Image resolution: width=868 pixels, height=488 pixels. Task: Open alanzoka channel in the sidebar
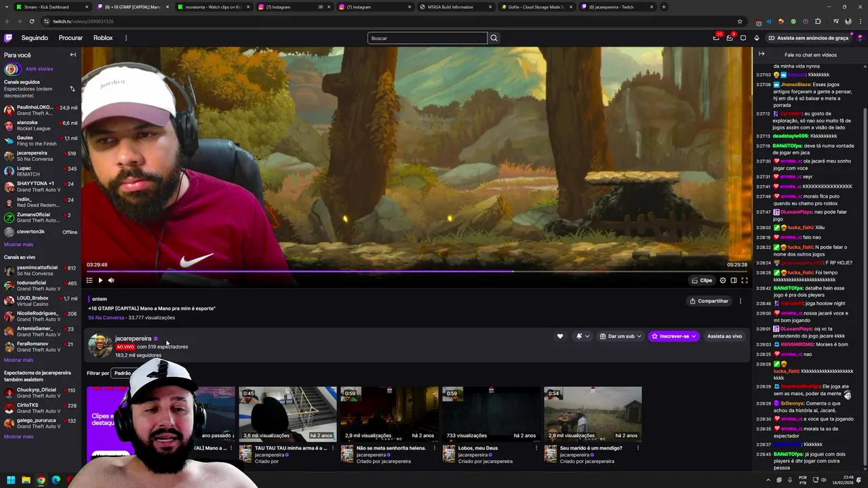(x=41, y=125)
